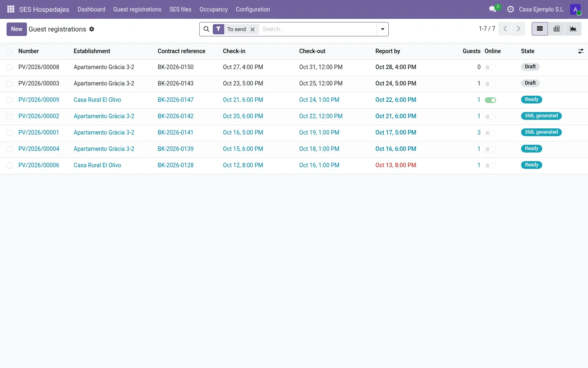Switch to the pivot table view
The width and height of the screenshot is (588, 368).
coord(557,29)
